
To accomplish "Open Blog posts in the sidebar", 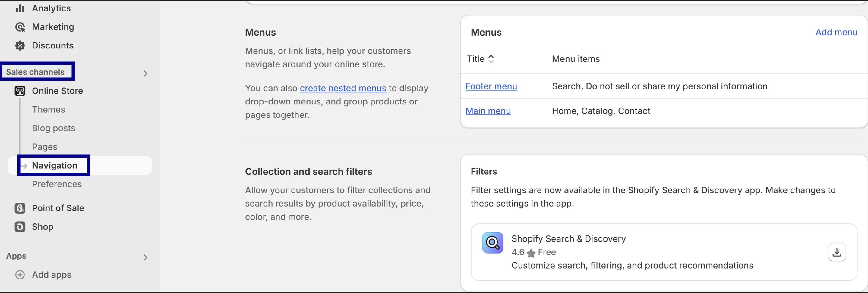I will pos(54,128).
